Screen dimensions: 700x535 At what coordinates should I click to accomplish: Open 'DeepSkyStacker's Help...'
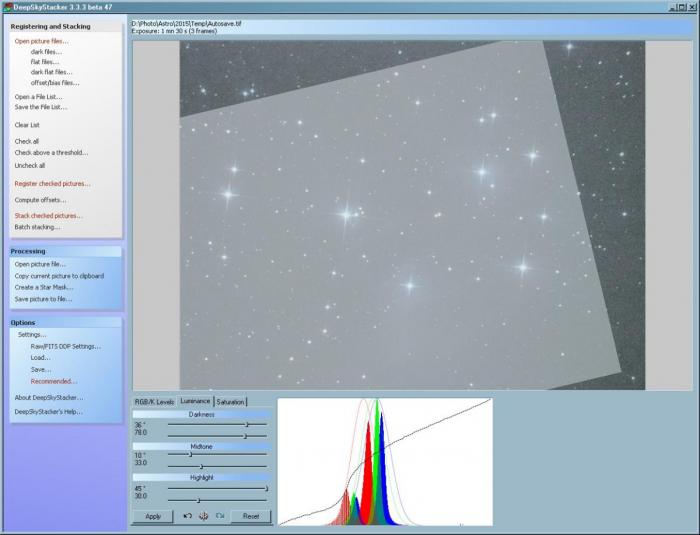pyautogui.click(x=48, y=412)
